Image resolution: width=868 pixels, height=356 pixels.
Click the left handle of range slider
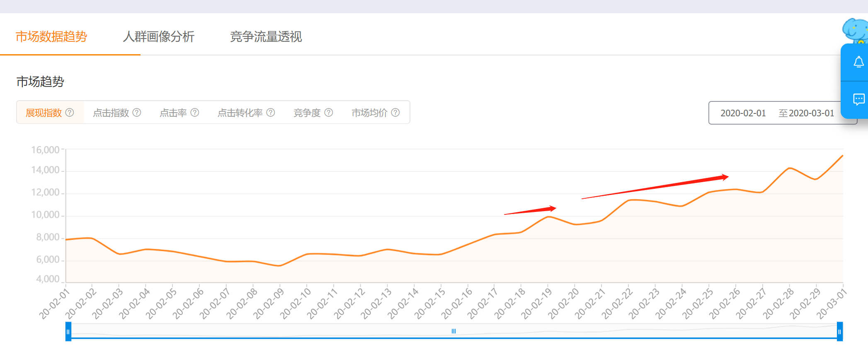(68, 332)
